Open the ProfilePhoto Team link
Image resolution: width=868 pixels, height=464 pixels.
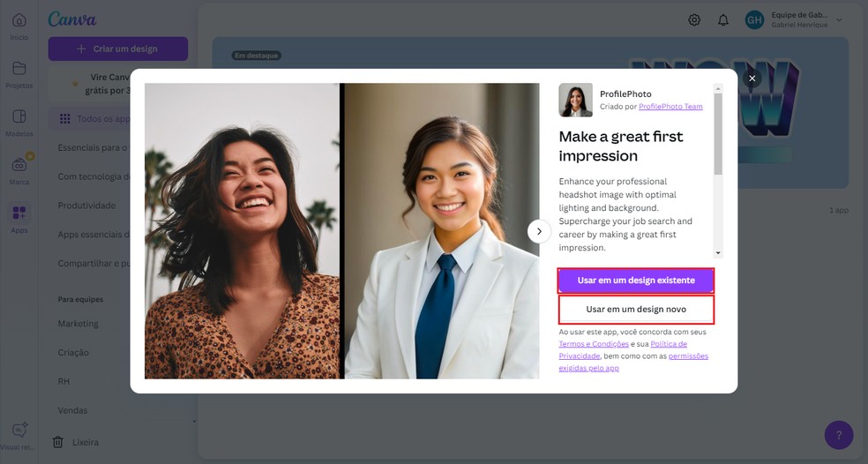click(x=670, y=107)
